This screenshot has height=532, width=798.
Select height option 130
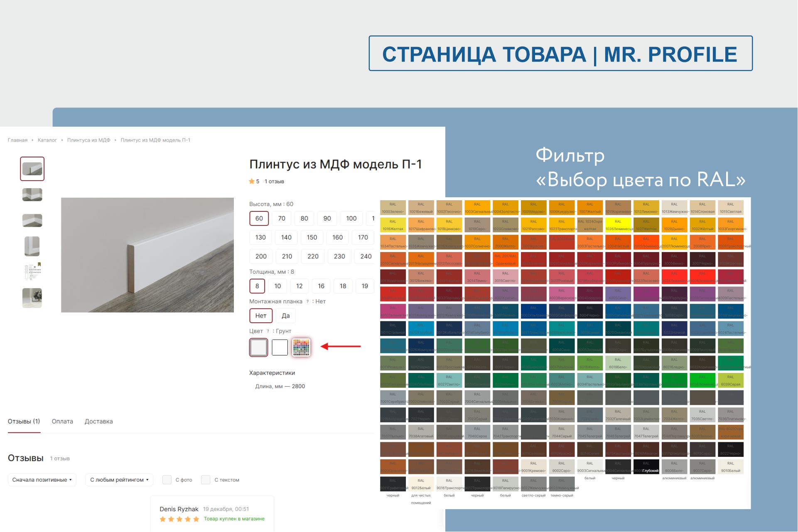pos(260,238)
